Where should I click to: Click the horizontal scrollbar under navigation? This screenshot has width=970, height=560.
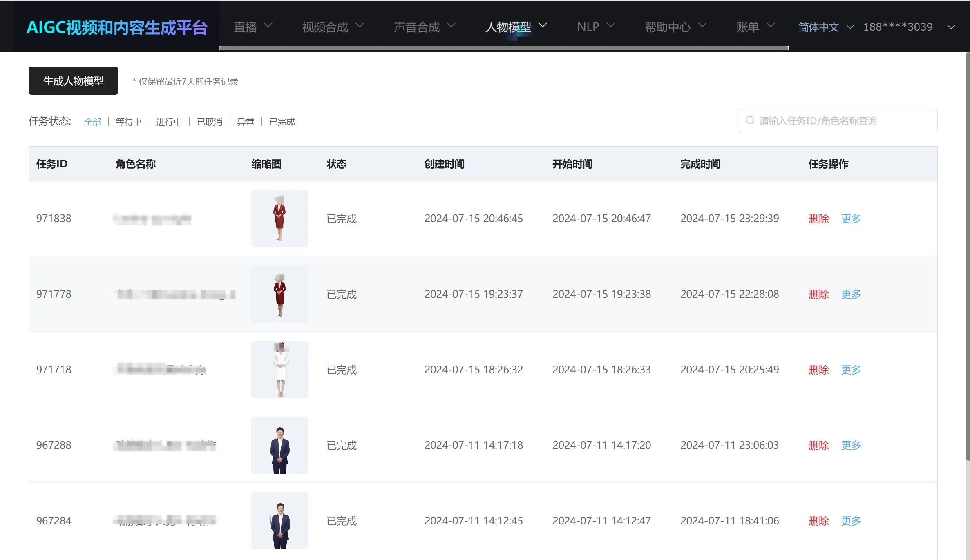pos(503,48)
